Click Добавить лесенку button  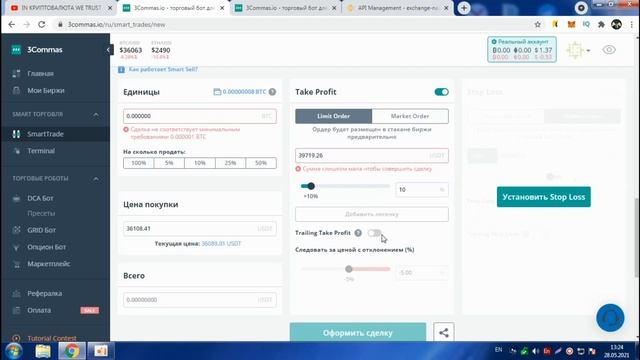[x=372, y=214]
